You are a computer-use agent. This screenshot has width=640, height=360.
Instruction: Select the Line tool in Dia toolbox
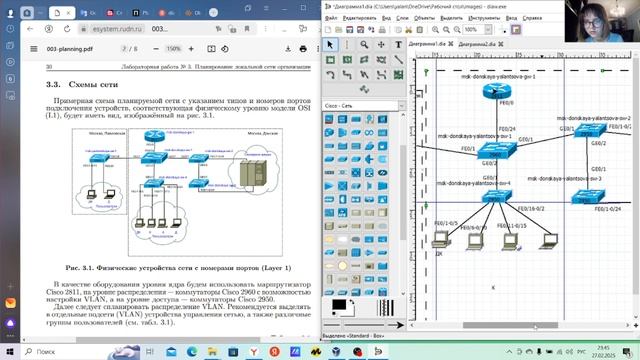coord(398,60)
